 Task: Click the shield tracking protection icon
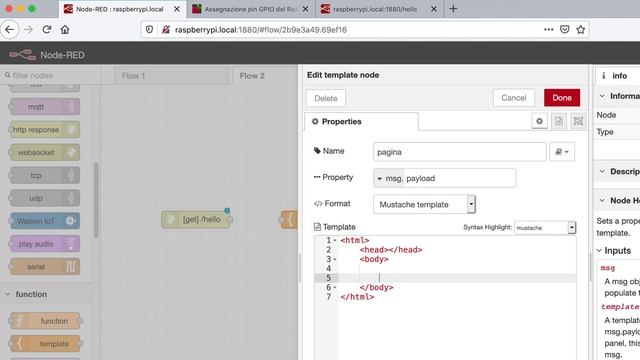[x=149, y=29]
